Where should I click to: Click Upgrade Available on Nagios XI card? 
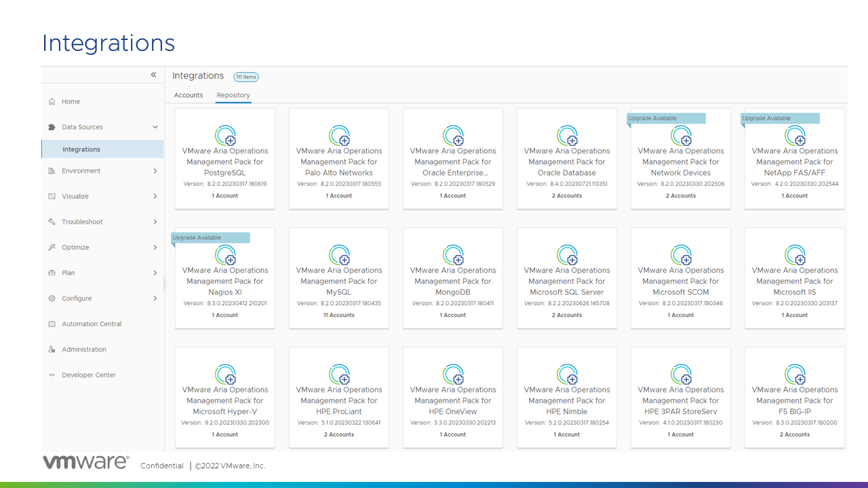point(210,238)
